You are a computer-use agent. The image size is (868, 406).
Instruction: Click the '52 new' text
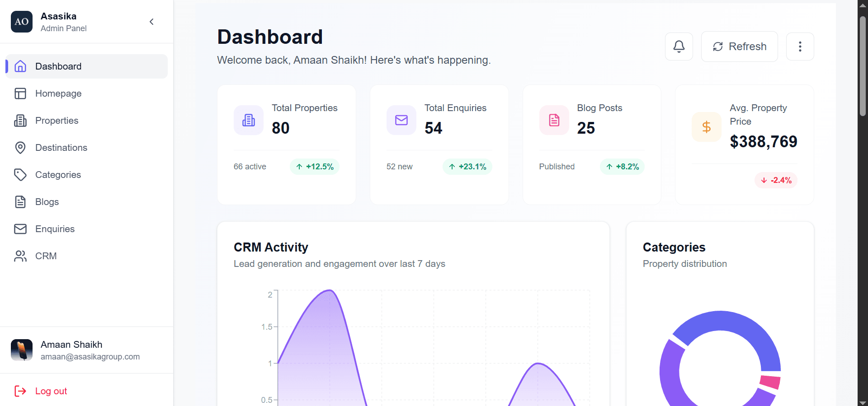click(400, 167)
